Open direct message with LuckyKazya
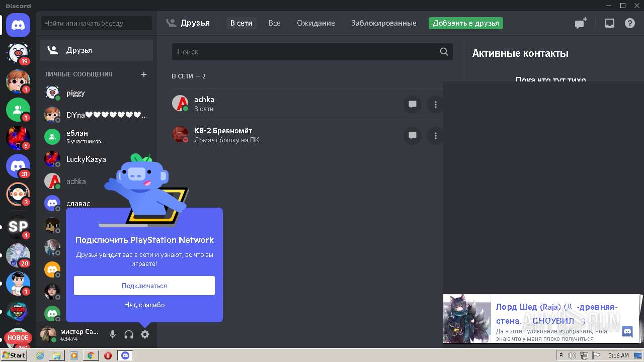Viewport: 644px width, 362px height. coord(97,159)
